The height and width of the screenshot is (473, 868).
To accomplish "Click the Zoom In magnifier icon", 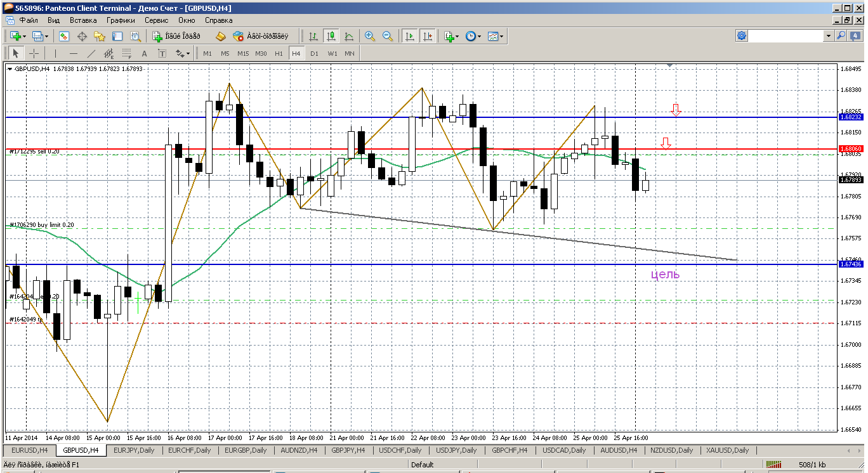I will click(x=370, y=36).
